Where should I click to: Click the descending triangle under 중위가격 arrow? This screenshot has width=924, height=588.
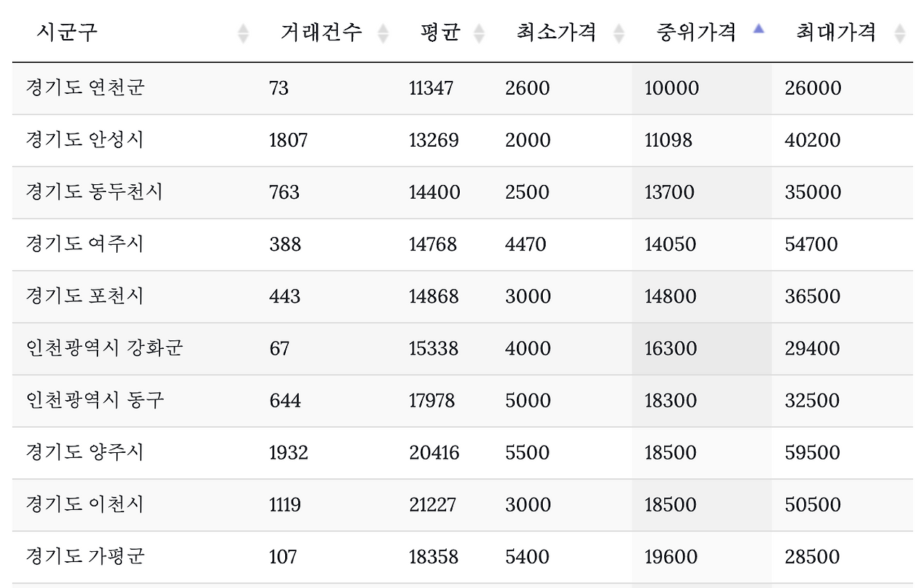click(758, 35)
